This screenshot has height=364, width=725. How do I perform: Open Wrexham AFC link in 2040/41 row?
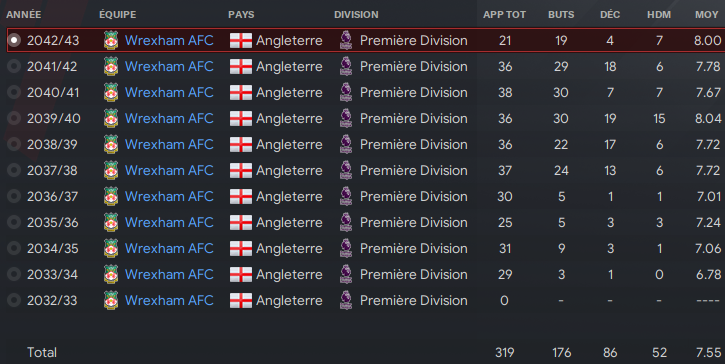[169, 93]
